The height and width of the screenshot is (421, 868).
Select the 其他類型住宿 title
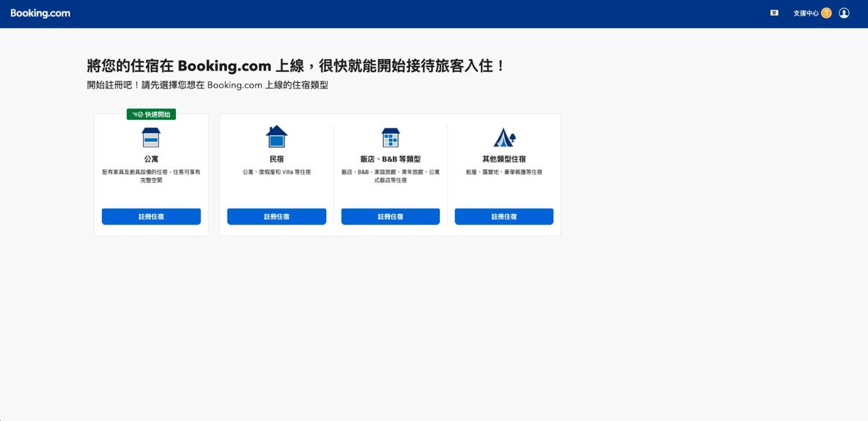coord(504,159)
